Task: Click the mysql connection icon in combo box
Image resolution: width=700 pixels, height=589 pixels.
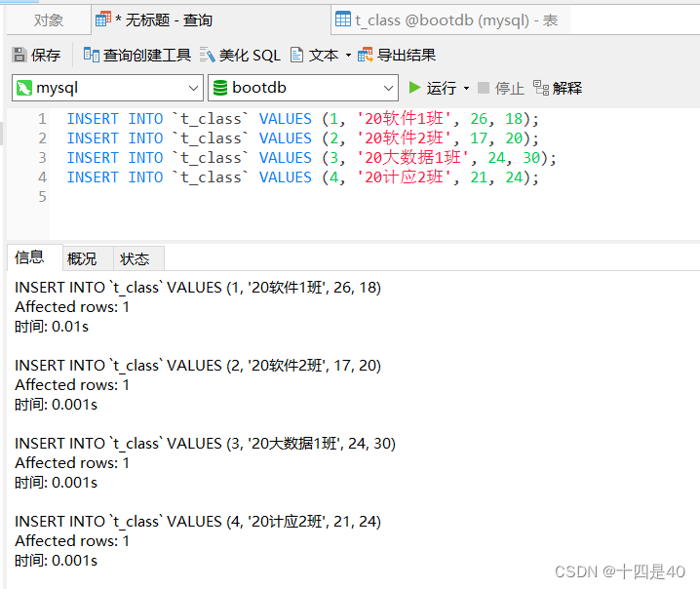Action: [24, 88]
